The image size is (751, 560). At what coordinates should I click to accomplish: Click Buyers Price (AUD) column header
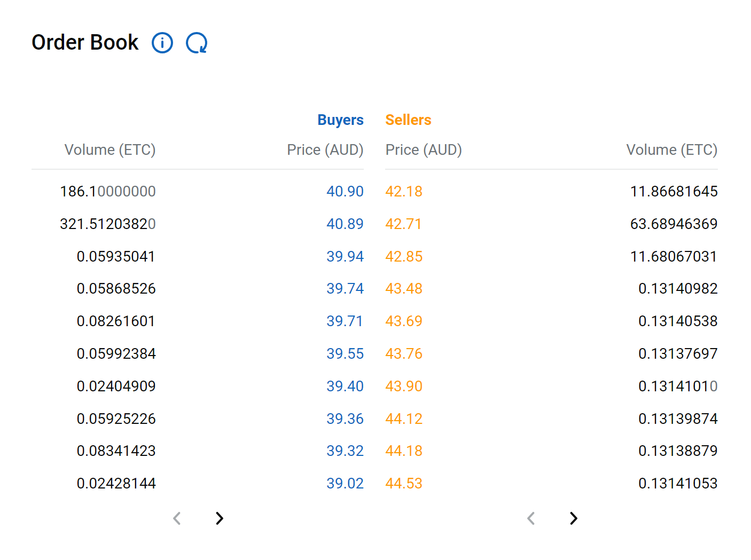tap(325, 150)
